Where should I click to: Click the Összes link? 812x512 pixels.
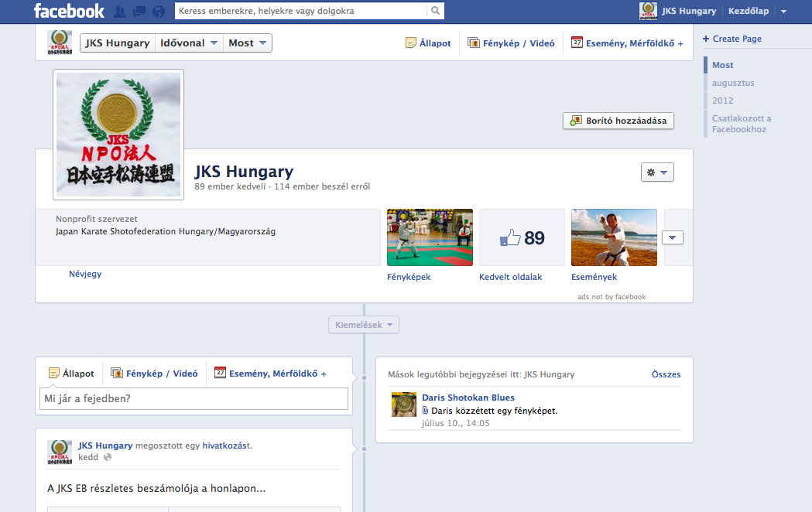coord(666,374)
